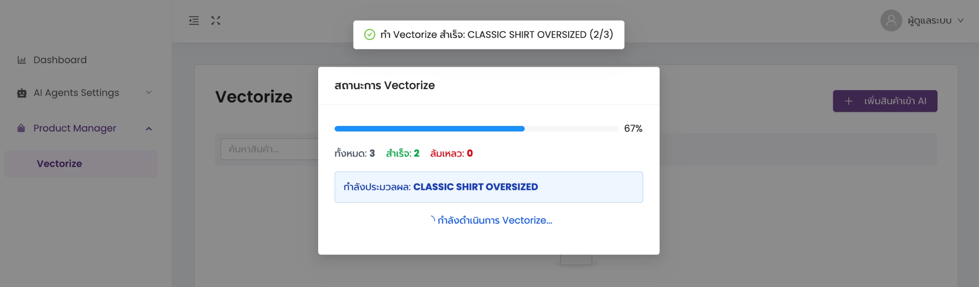Click the Product Manager bag icon
The image size is (980, 287).
(x=21, y=128)
